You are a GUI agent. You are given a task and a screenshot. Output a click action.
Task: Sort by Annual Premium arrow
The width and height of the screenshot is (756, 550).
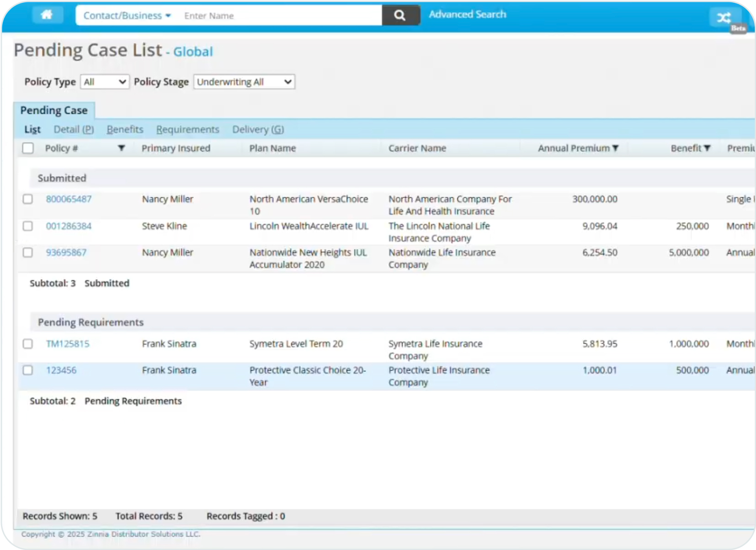click(x=616, y=148)
